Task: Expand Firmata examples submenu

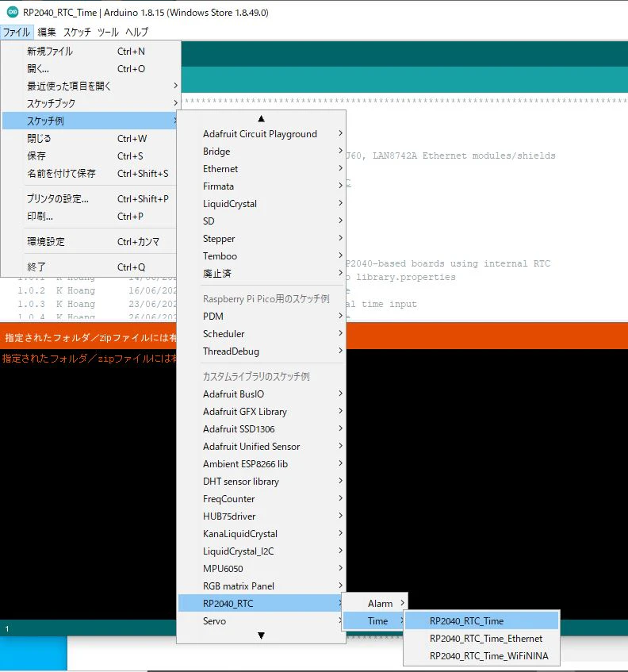Action: 262,186
